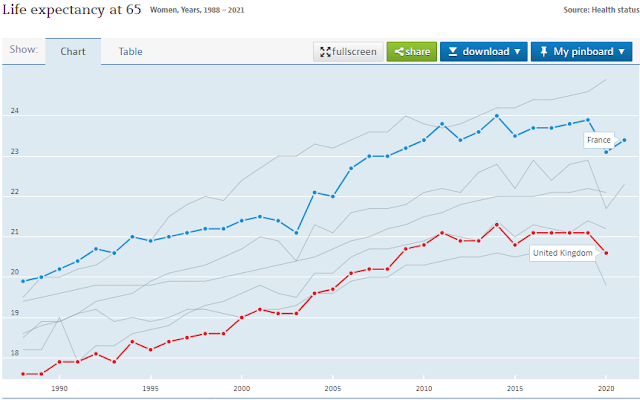Click the 'Source: Health status' text
640x400 pixels.
point(602,10)
